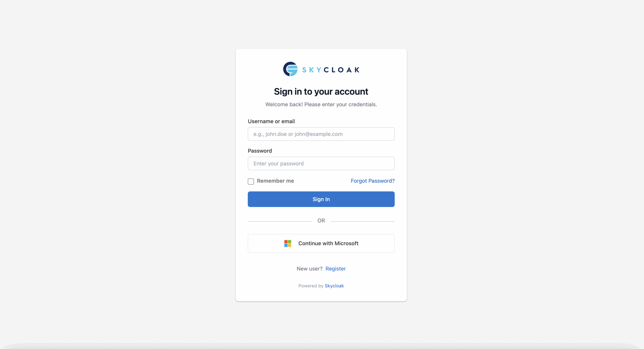
Task: Focus the Username or email input field
Action: click(321, 134)
